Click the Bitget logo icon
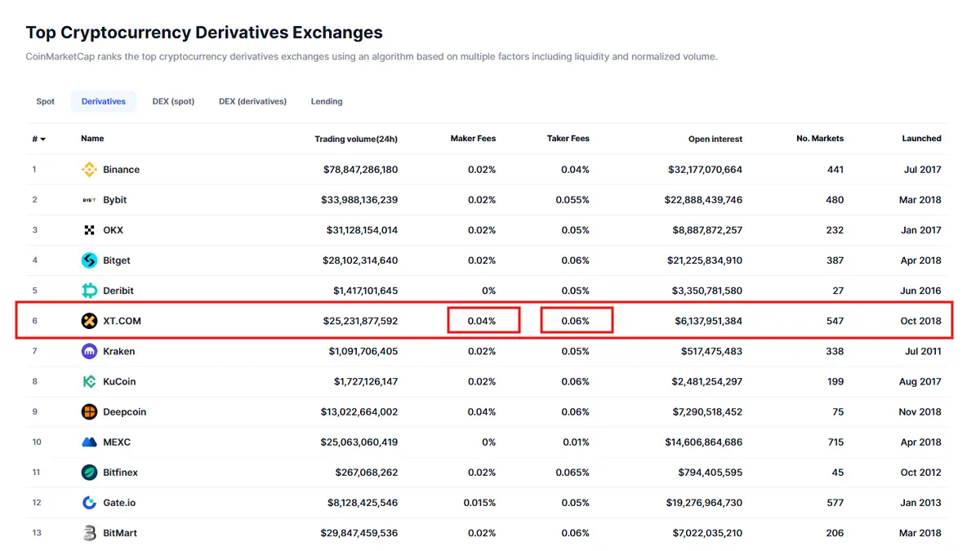This screenshot has width=980, height=551. (90, 260)
